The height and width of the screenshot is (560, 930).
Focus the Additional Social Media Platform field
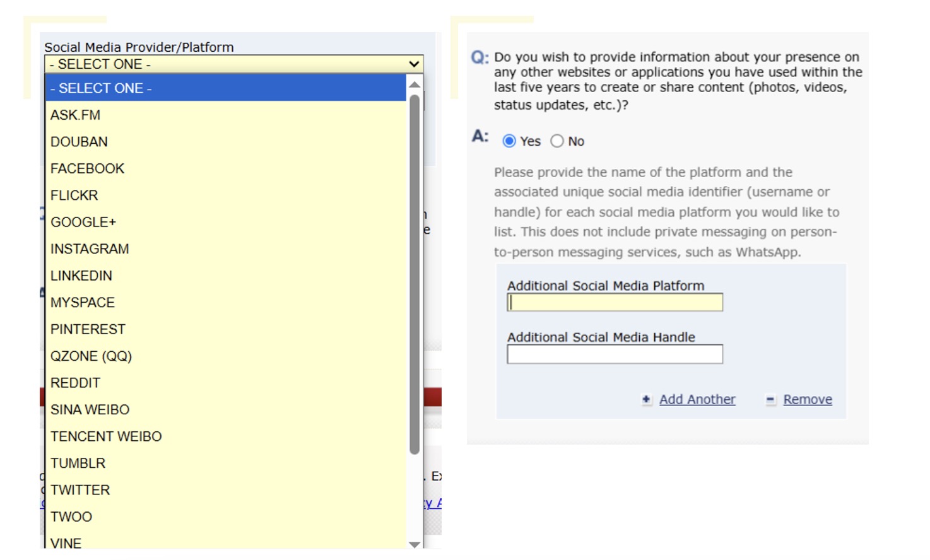click(615, 303)
